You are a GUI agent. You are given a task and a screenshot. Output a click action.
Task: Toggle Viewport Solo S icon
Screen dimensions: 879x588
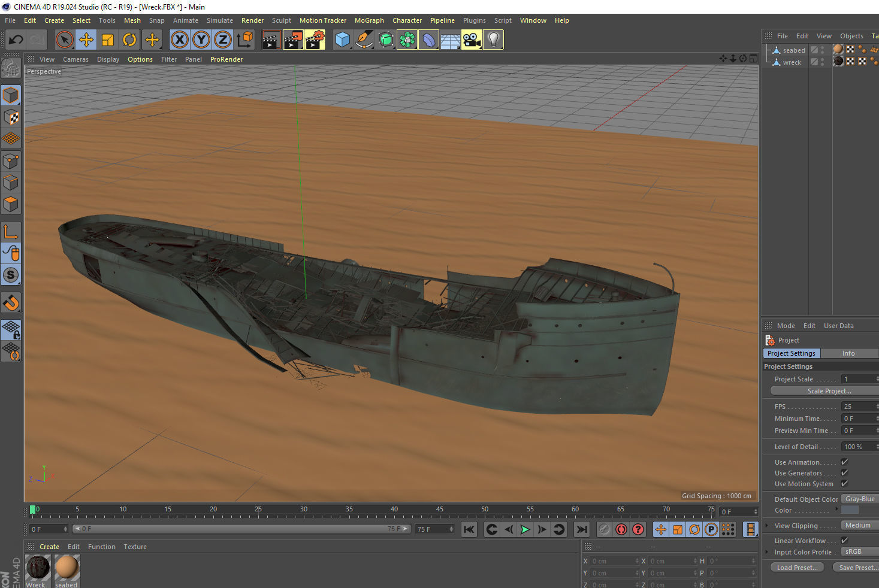[11, 275]
